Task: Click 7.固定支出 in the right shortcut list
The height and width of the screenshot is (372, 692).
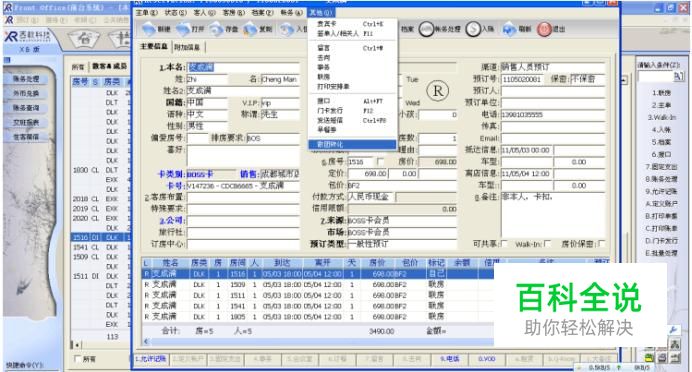Action: (x=661, y=167)
